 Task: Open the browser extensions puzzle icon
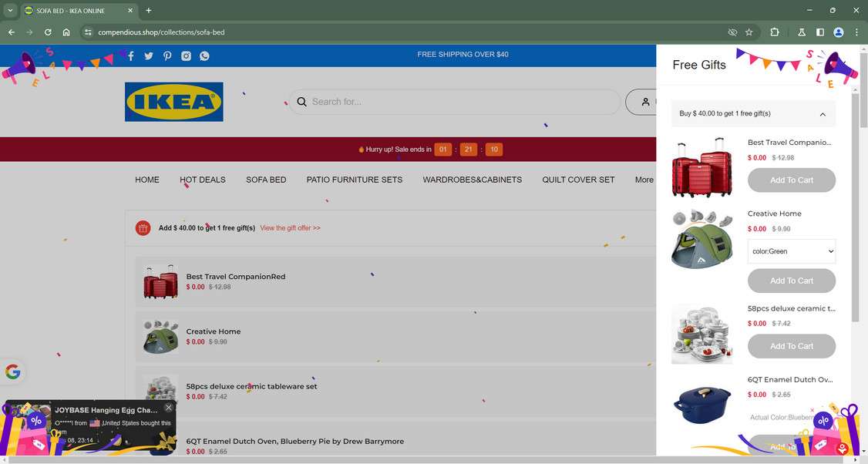tap(775, 32)
